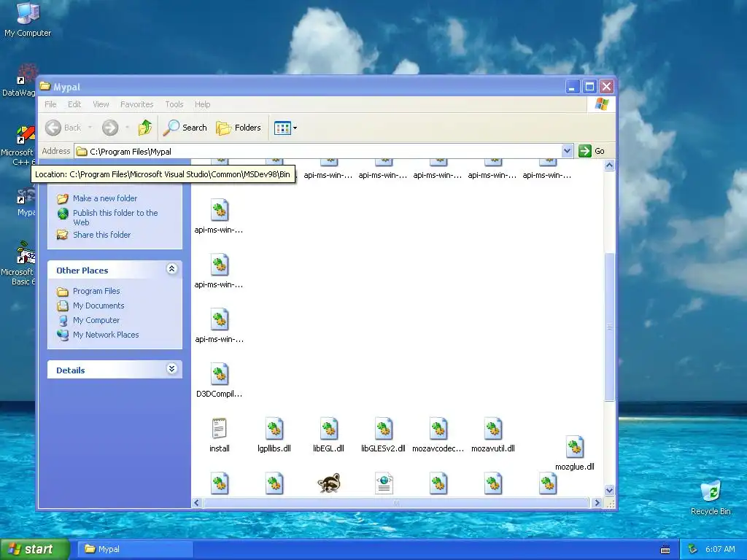Expand the Details panel

[172, 369]
